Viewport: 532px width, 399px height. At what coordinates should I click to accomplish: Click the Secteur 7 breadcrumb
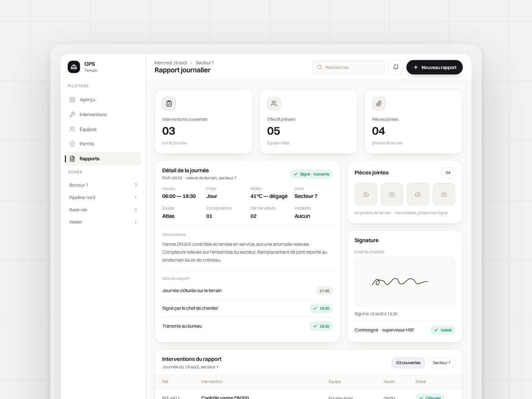point(205,63)
